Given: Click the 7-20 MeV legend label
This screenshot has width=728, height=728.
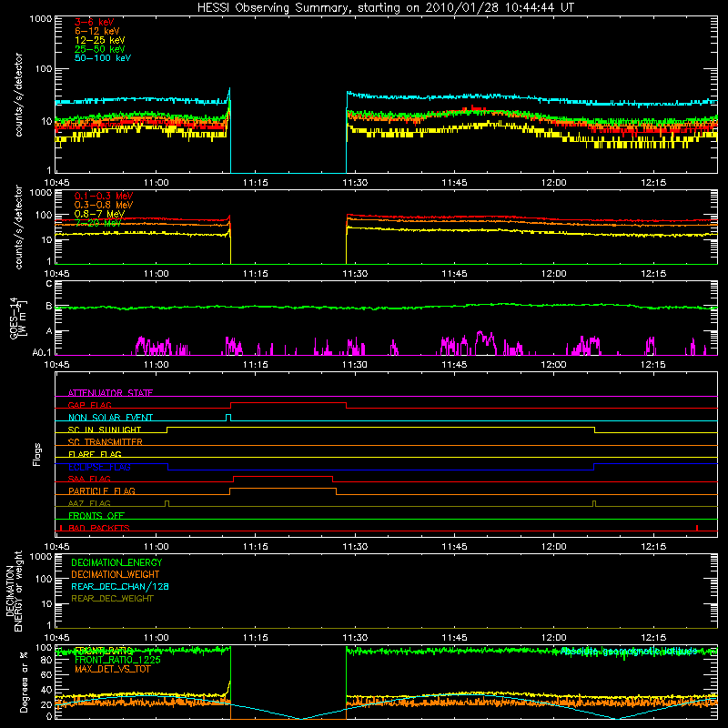Looking at the screenshot, I should (98, 223).
